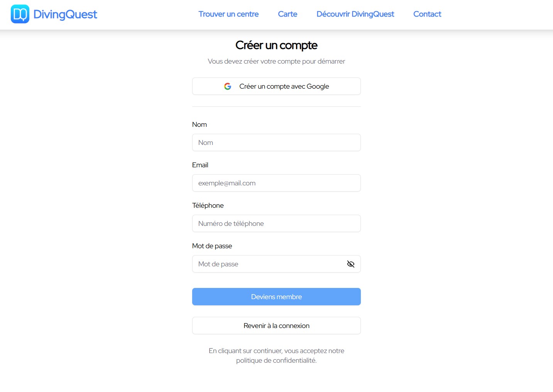
Task: Open the Trouver un centre page
Action: coord(228,14)
